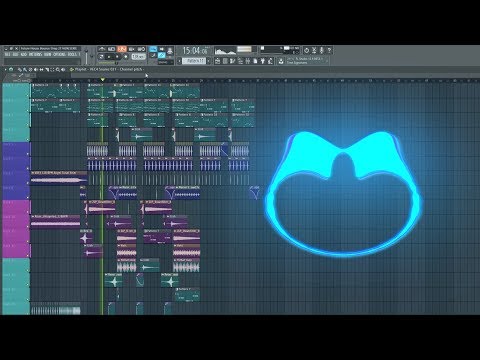
Task: Click the output oscilloscope meter display
Action: 225,51
